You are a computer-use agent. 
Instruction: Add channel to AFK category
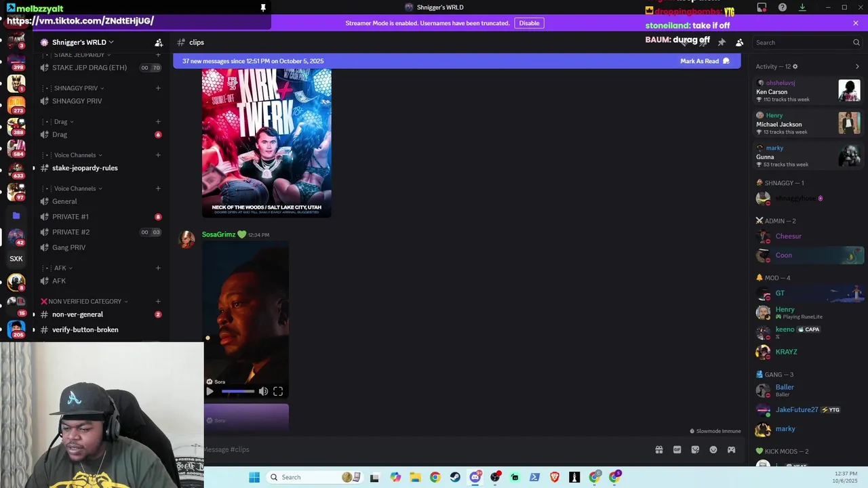158,268
